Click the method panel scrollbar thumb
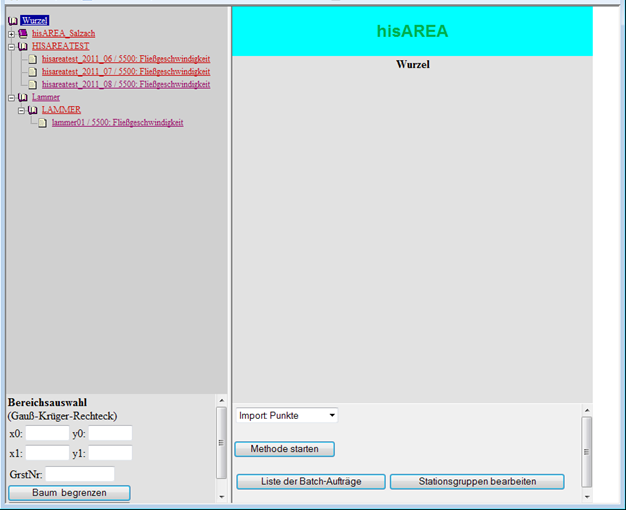This screenshot has height=510, width=626. click(586, 452)
